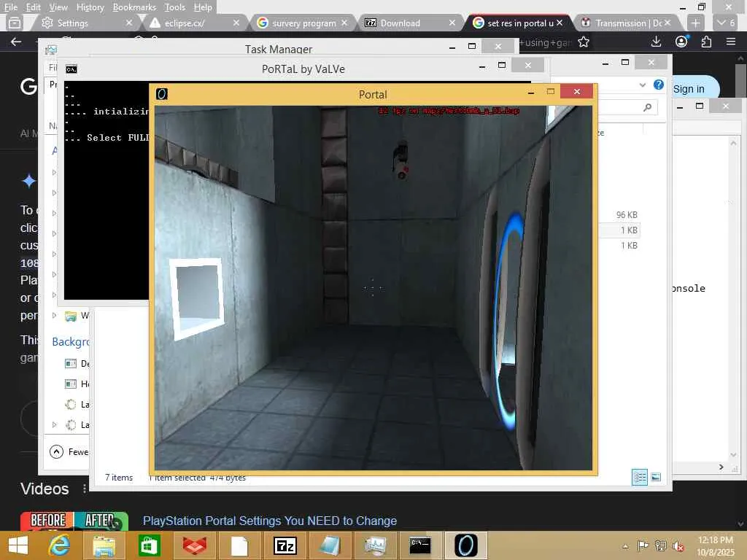Open the tab-group view button left of the Settings tab
Screen dimensions: 747x560
click(x=15, y=23)
